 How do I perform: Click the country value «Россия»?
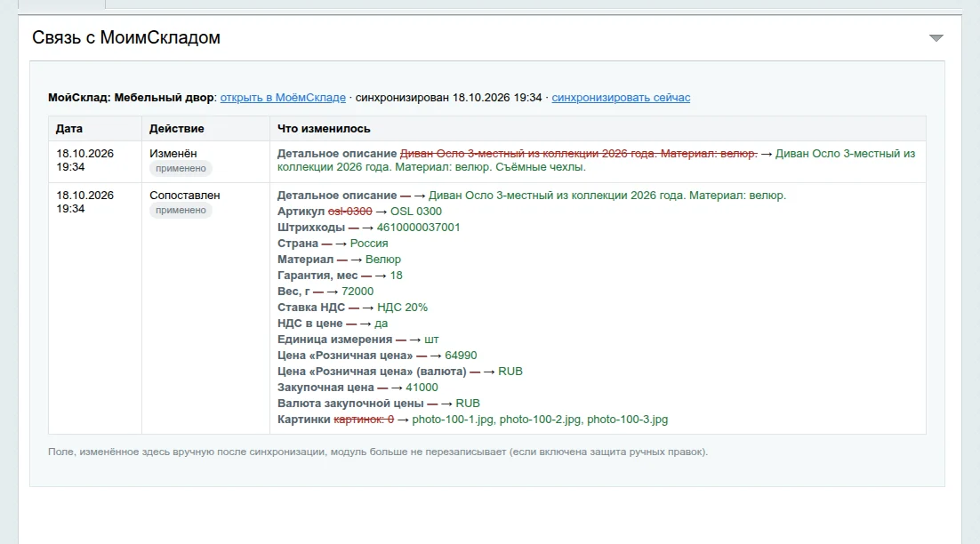pos(369,244)
